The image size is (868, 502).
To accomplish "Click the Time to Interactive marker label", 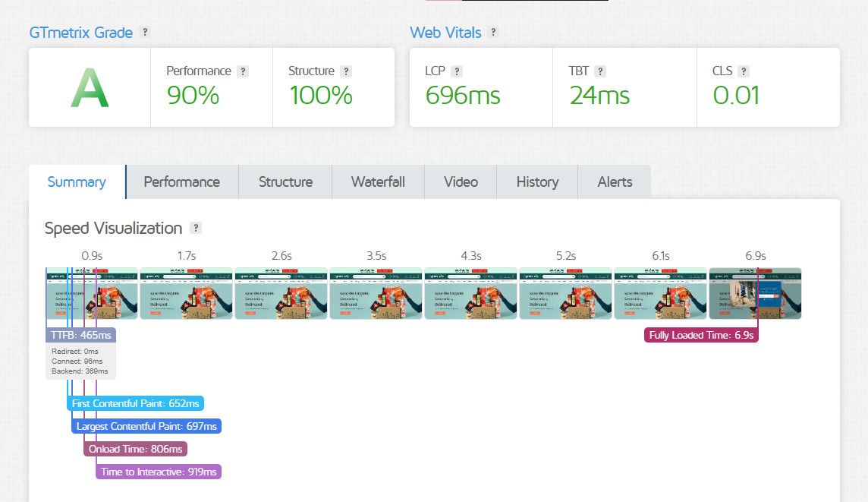I will (159, 472).
